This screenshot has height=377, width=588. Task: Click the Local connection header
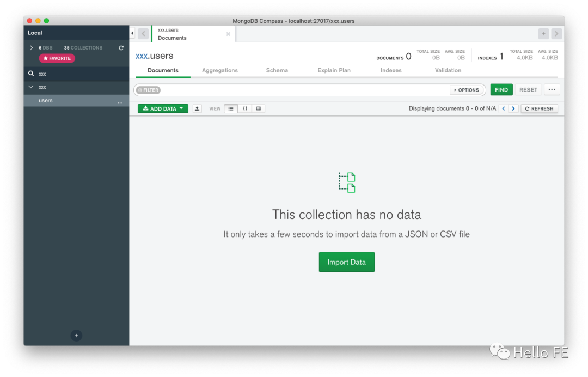coord(77,33)
